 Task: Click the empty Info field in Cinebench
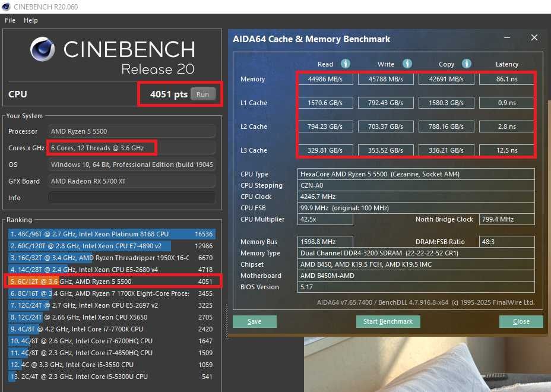click(x=132, y=198)
